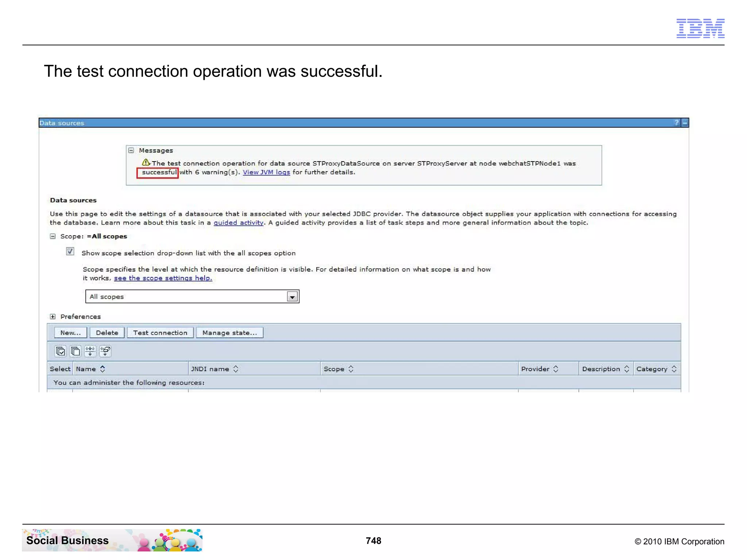747x560 pixels.
Task: Expand the Preferences section
Action: click(53, 316)
